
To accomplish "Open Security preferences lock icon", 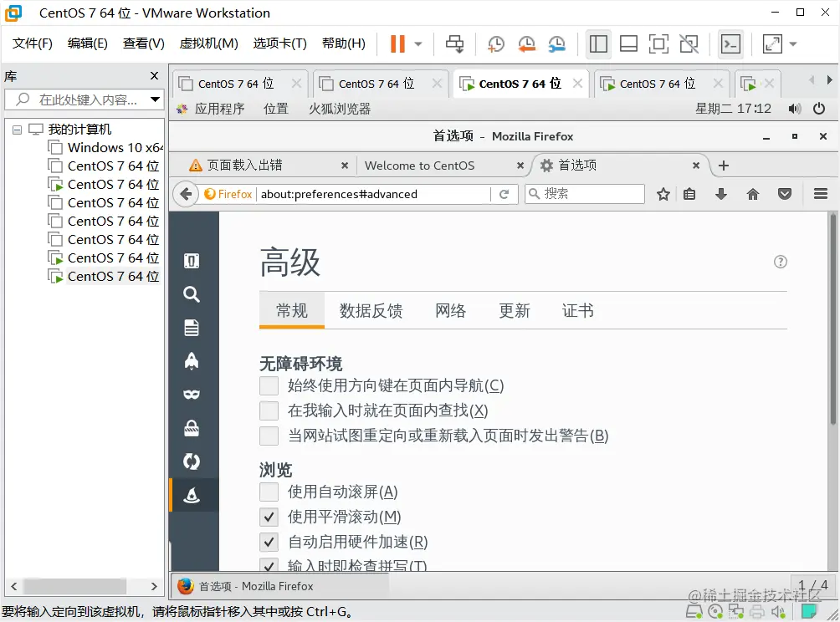I will point(192,428).
